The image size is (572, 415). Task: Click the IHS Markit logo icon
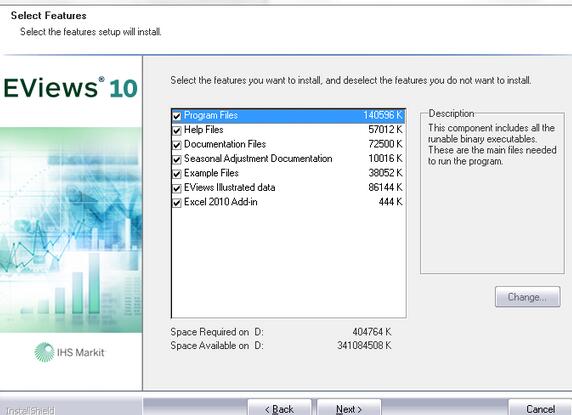click(44, 352)
